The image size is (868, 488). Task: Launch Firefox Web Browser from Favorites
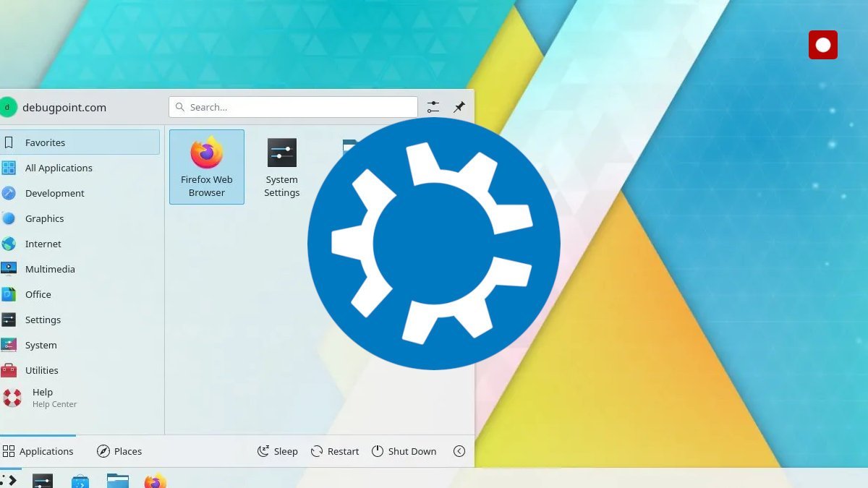click(x=207, y=166)
